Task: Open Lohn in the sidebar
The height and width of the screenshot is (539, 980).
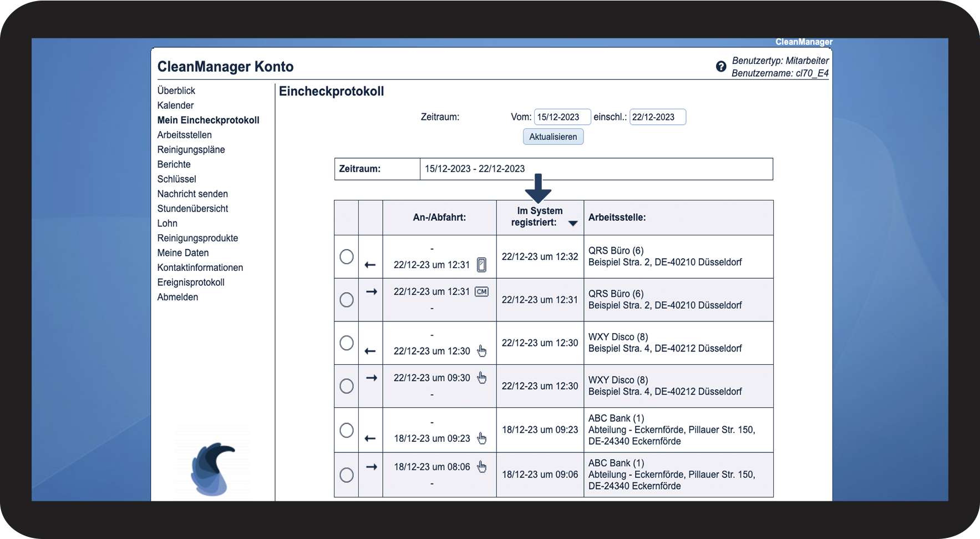Action: pyautogui.click(x=167, y=223)
